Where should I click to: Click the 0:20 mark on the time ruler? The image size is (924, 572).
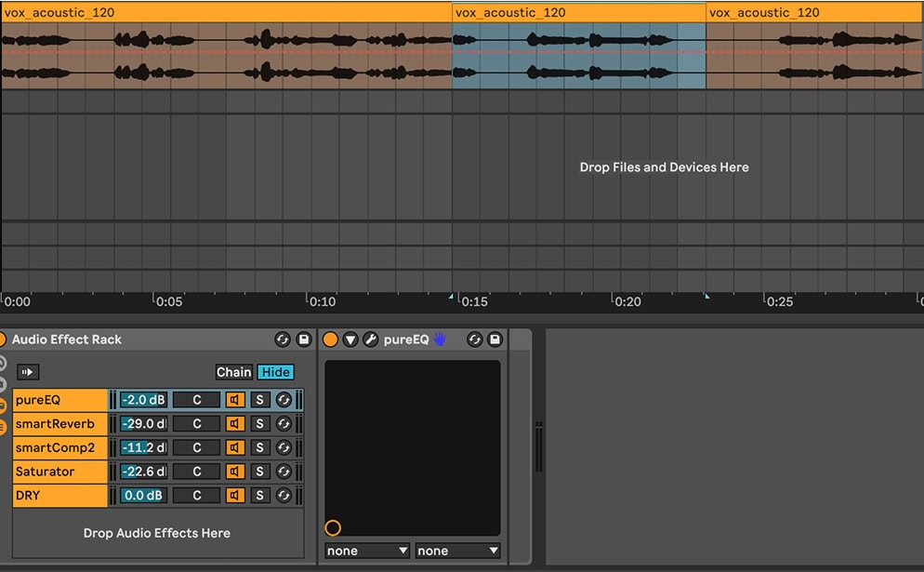[x=627, y=302]
